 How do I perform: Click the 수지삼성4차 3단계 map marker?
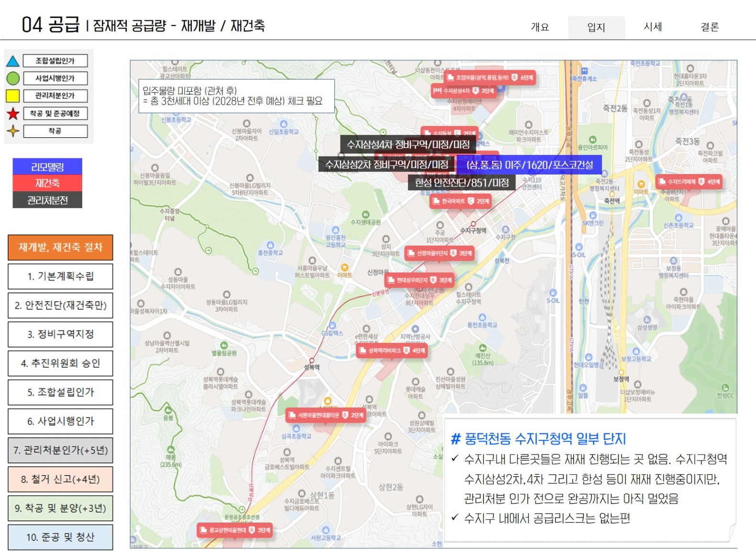[x=464, y=91]
